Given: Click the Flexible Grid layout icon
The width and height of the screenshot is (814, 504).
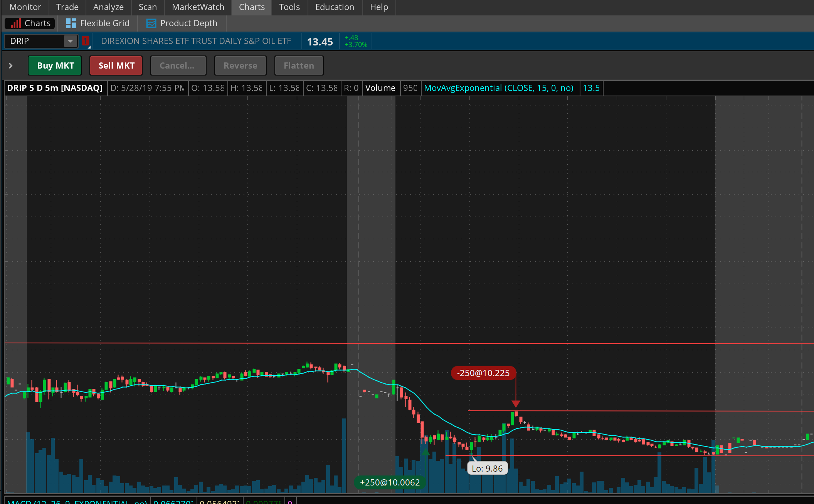Looking at the screenshot, I should click(71, 24).
